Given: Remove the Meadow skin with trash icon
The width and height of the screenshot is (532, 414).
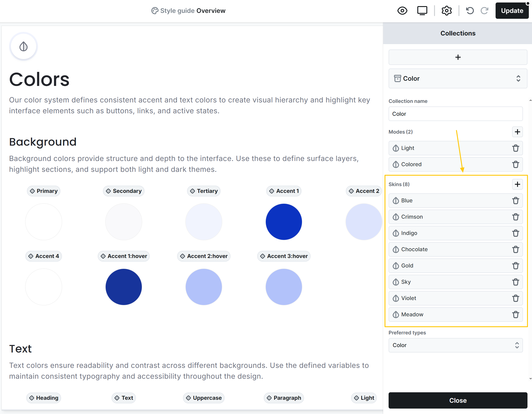Looking at the screenshot, I should (x=515, y=314).
